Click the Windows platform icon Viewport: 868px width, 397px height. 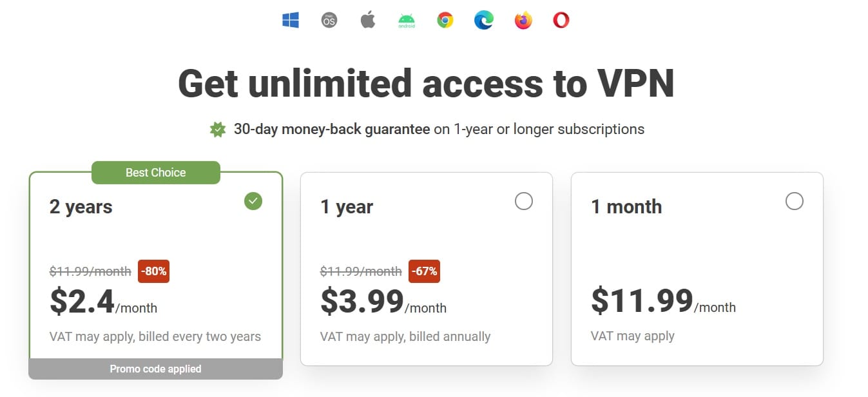[x=290, y=20]
